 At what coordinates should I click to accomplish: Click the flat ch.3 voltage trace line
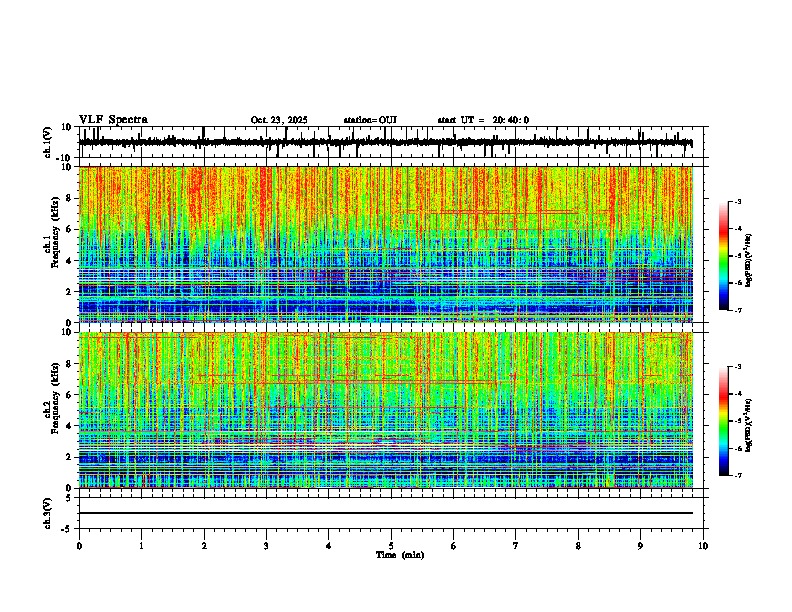pos(386,513)
